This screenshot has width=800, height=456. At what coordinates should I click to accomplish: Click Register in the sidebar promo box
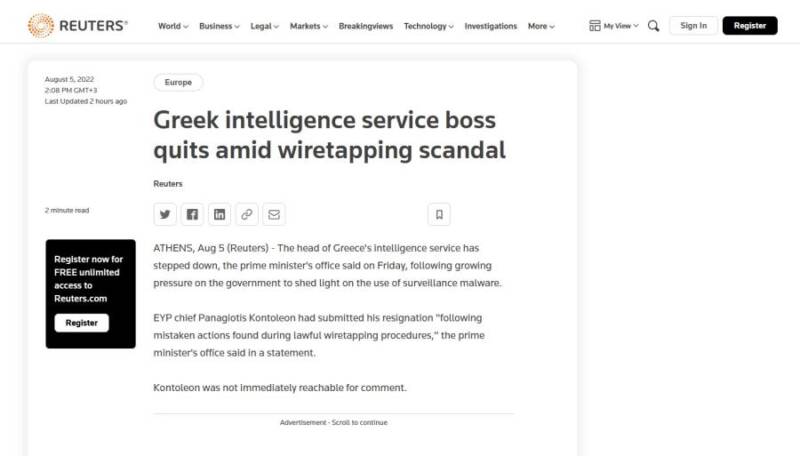82,323
